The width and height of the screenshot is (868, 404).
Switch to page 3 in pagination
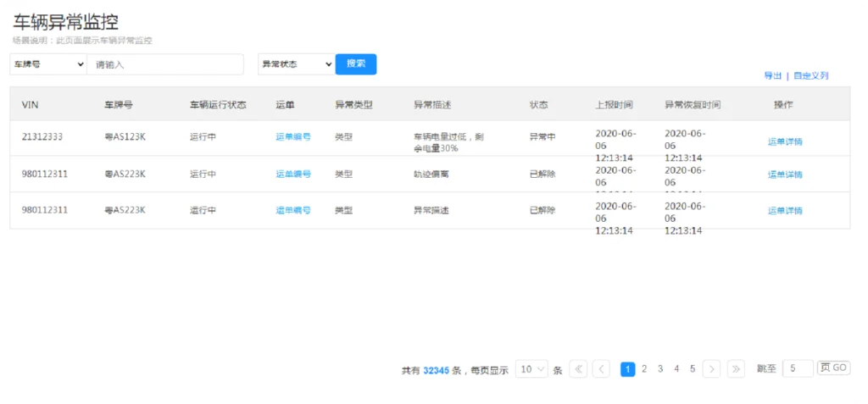click(660, 369)
